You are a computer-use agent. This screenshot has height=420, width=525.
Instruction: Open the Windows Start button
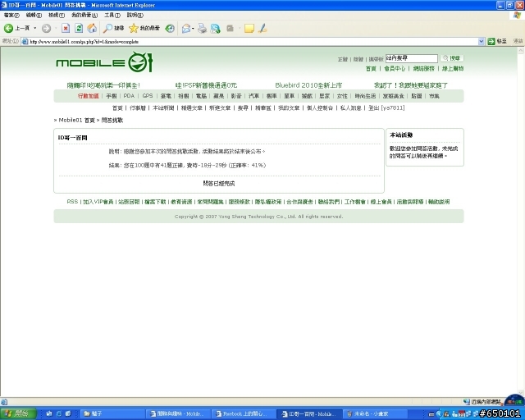(x=18, y=414)
